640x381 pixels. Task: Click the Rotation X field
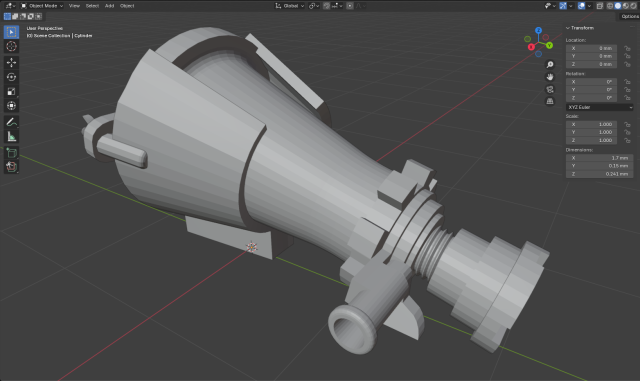[591, 82]
